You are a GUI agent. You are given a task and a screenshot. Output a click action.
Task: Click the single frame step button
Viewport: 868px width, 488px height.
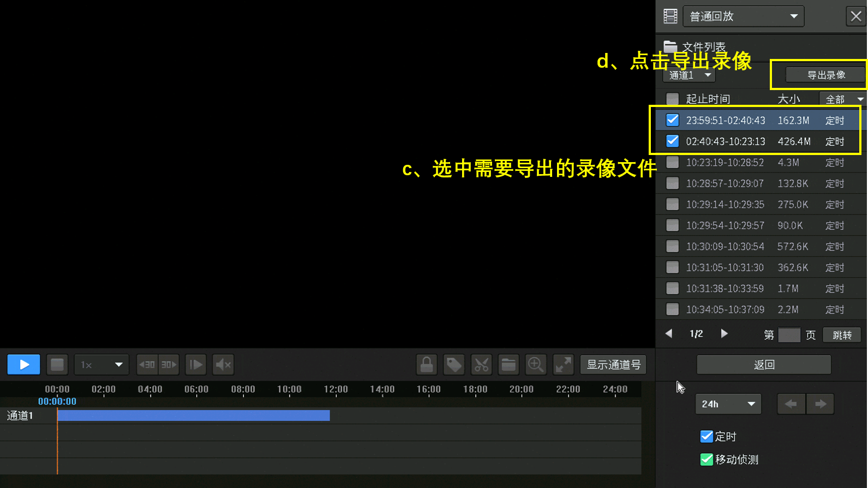click(195, 365)
